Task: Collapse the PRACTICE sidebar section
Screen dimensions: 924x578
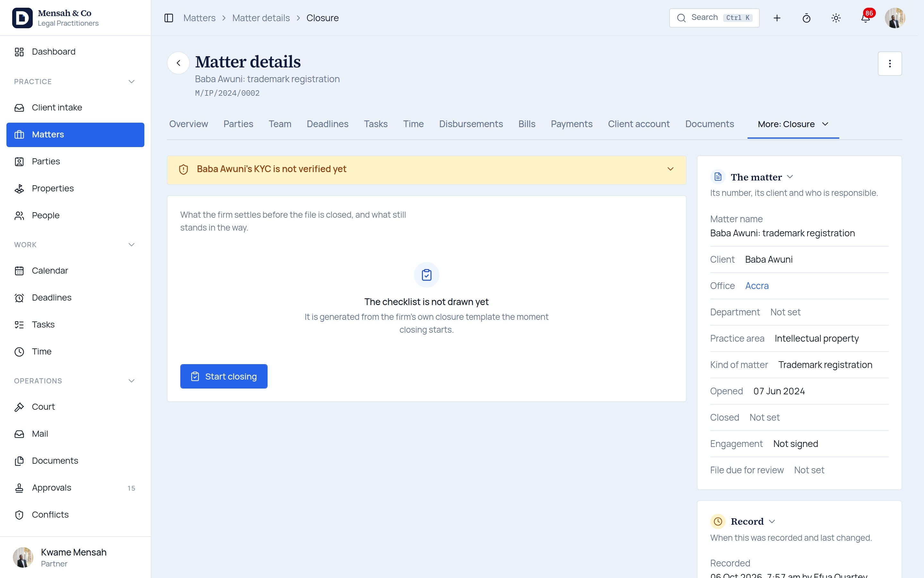Action: point(131,82)
